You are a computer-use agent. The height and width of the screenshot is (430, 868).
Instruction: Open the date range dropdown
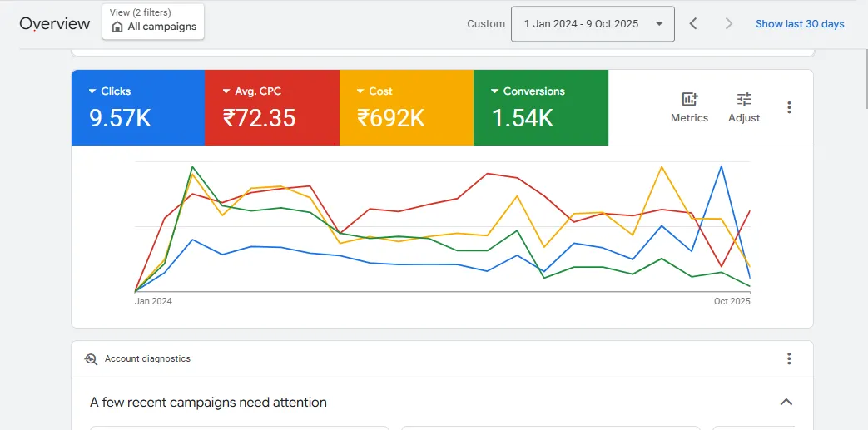tap(593, 24)
